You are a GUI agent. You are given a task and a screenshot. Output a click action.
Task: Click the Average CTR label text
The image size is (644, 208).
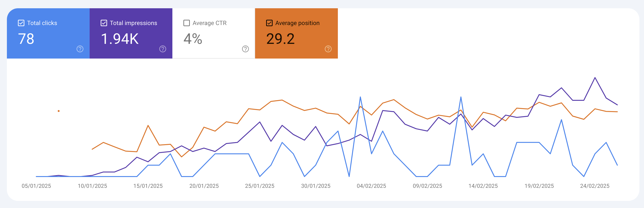point(209,23)
